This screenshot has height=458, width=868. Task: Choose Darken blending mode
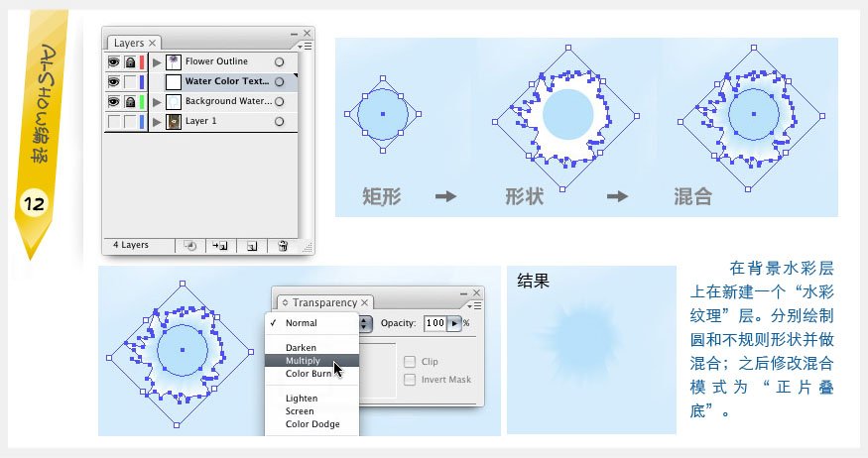tap(312, 347)
